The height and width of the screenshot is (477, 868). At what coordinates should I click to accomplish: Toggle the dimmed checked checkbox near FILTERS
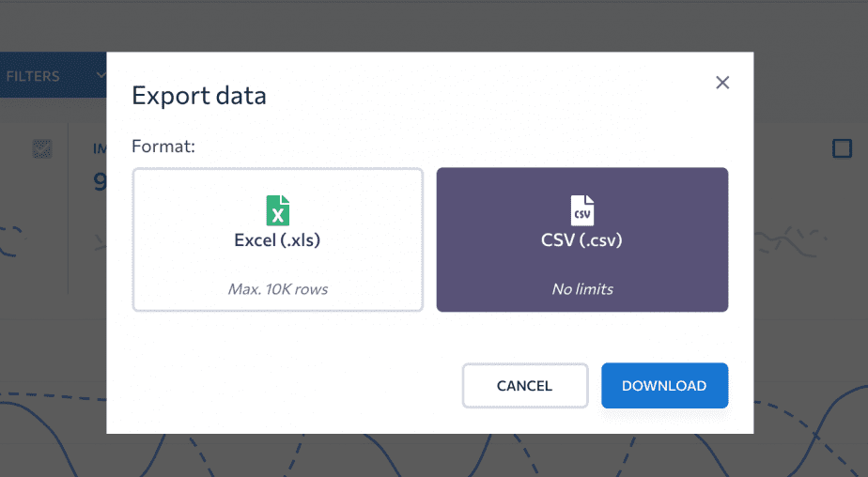42,149
